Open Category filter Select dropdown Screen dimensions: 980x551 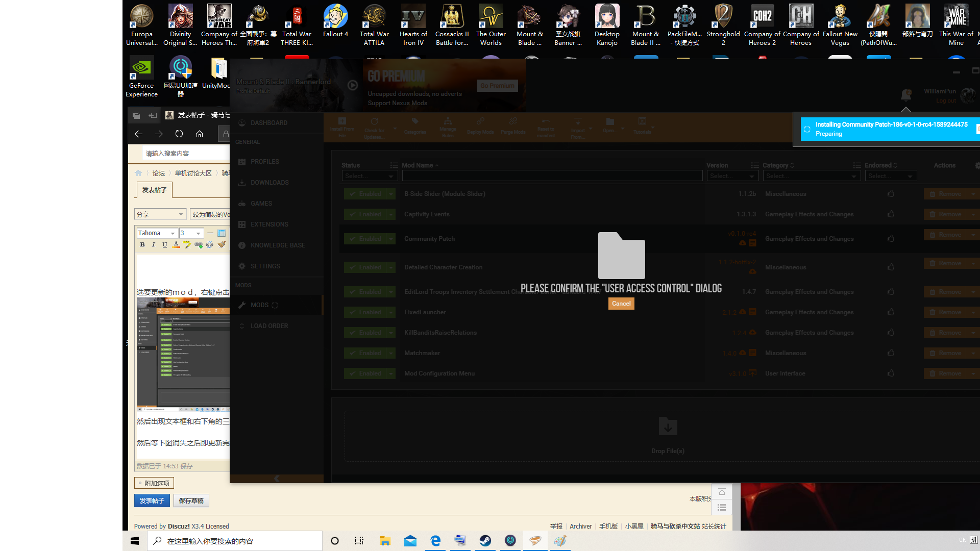tap(812, 176)
